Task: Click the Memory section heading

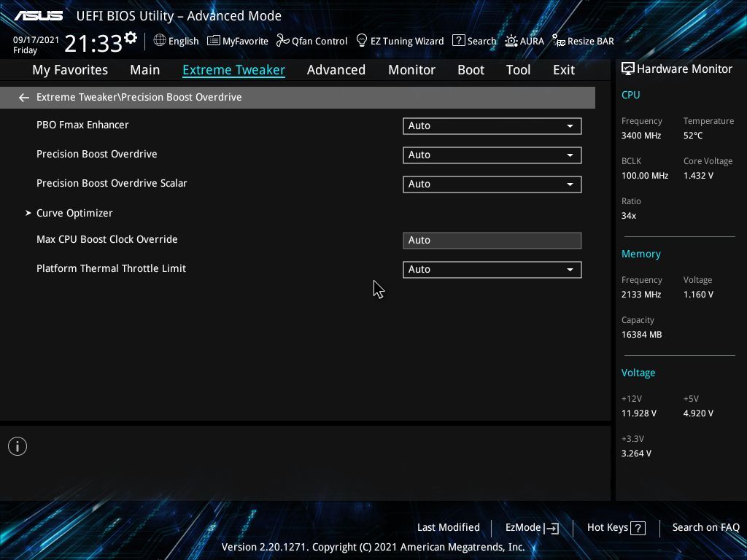Action: pos(640,254)
